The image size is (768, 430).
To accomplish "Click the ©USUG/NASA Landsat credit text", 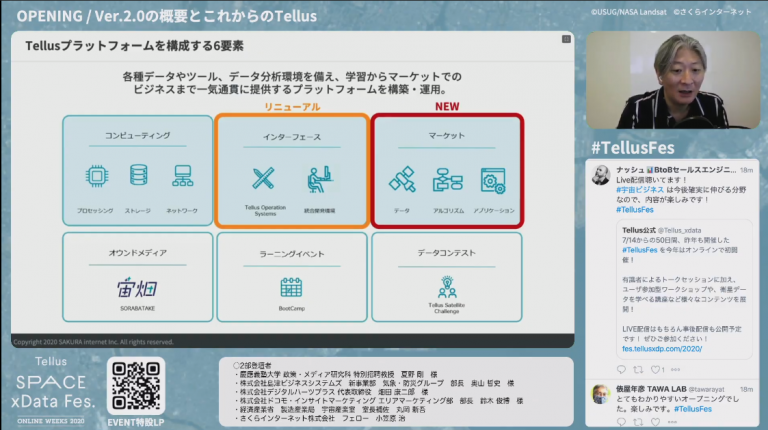I will point(629,12).
